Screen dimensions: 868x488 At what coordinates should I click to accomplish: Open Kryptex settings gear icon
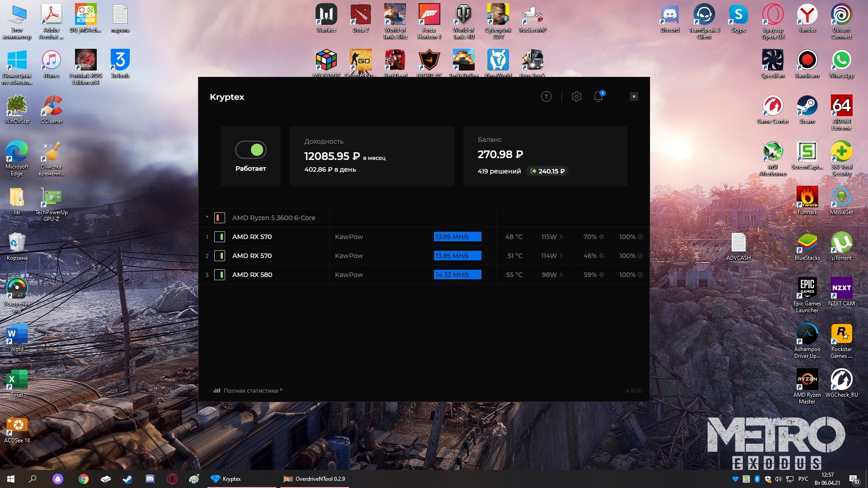[576, 97]
